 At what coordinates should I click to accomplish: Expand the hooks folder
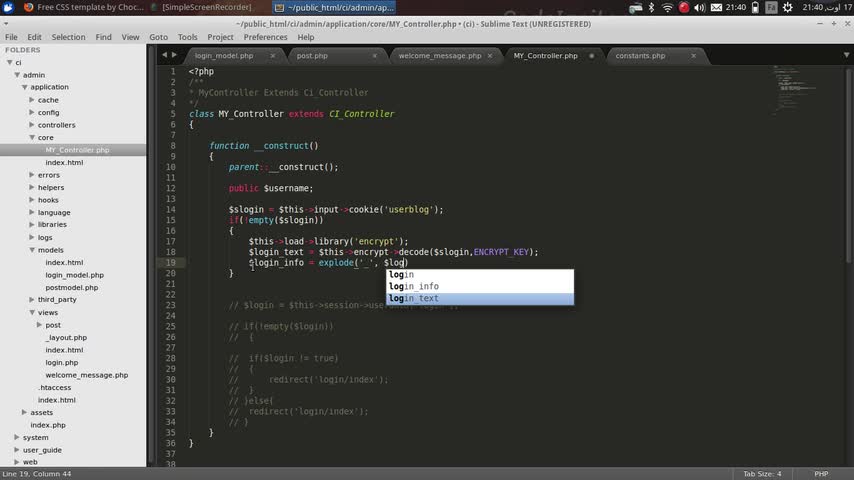pos(32,199)
